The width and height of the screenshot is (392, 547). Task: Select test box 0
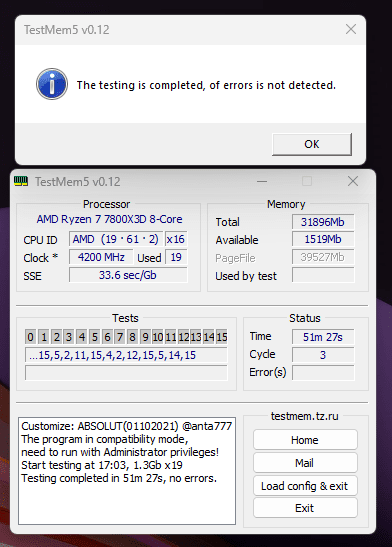point(30,337)
